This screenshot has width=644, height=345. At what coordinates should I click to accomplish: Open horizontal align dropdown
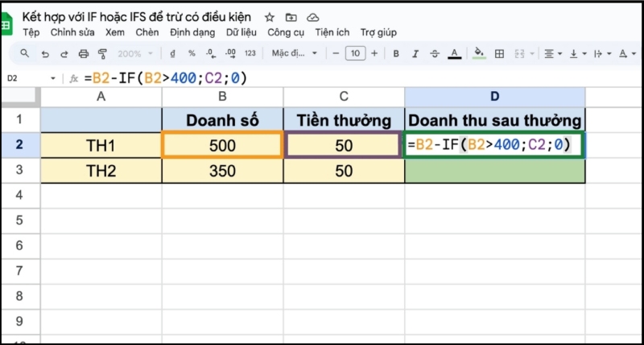[x=552, y=53]
